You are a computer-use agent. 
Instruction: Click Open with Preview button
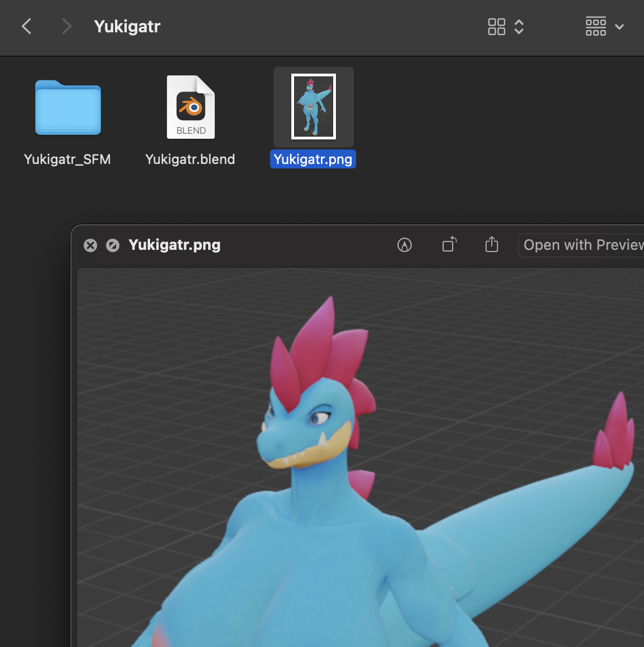pos(581,245)
